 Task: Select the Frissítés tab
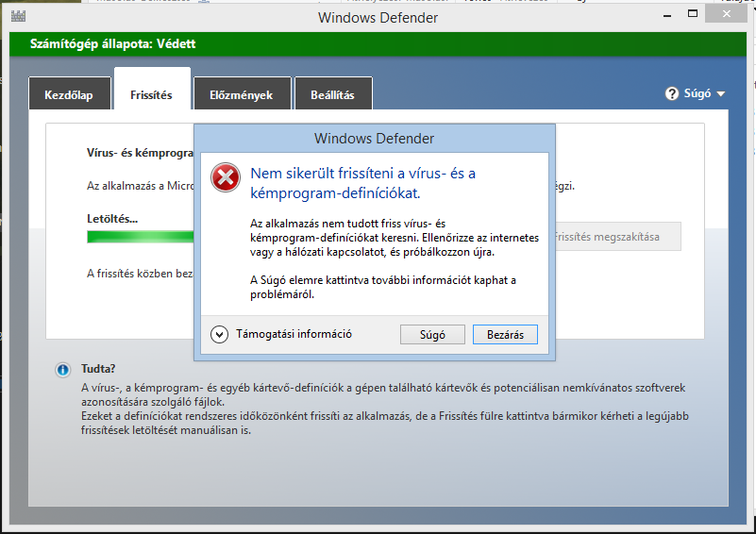(x=151, y=90)
